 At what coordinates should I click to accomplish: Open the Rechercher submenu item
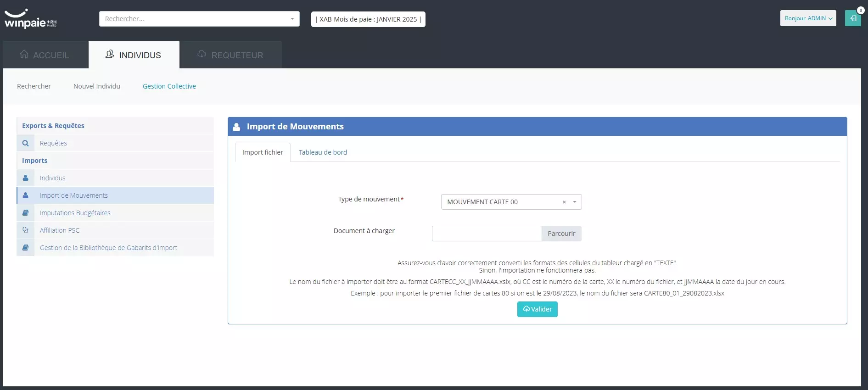pyautogui.click(x=34, y=86)
